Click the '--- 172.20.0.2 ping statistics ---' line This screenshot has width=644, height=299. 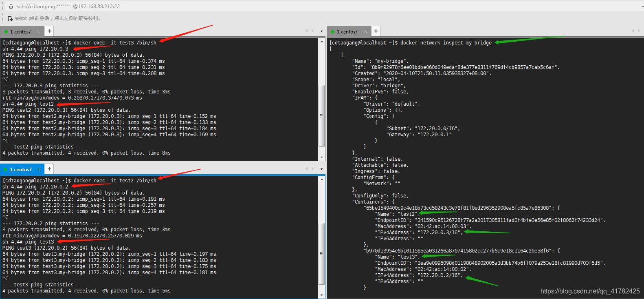51,224
